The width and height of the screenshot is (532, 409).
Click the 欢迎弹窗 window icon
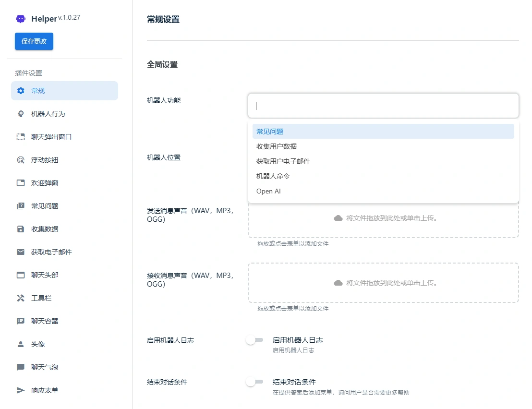[x=20, y=183]
